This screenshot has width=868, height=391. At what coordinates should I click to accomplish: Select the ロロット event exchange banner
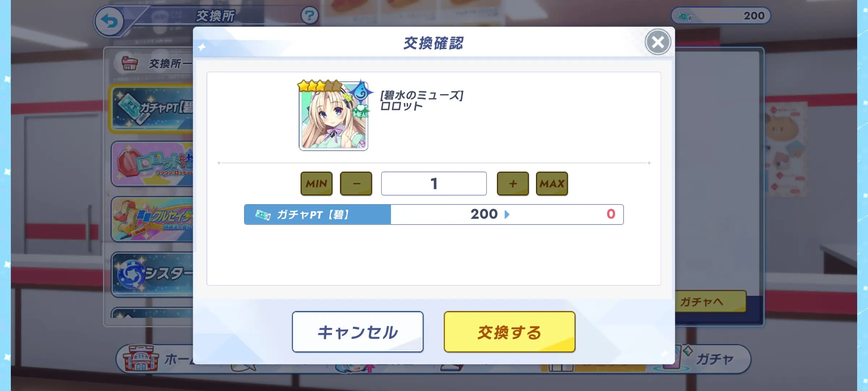pyautogui.click(x=152, y=164)
